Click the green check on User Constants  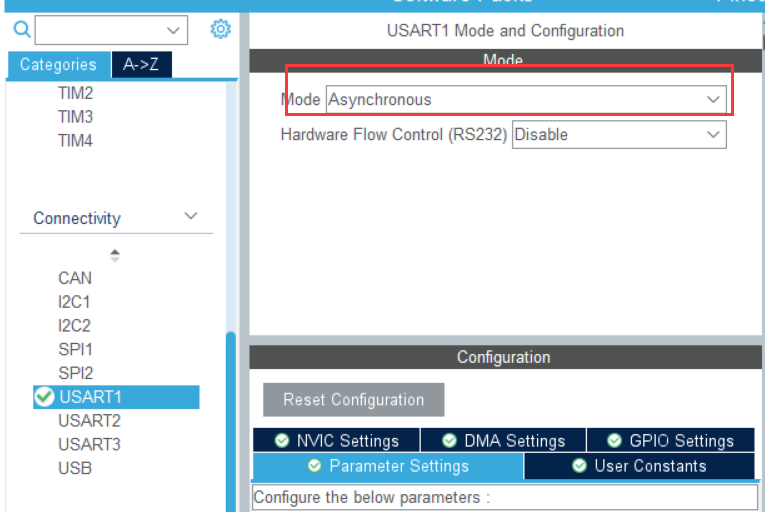pyautogui.click(x=580, y=466)
